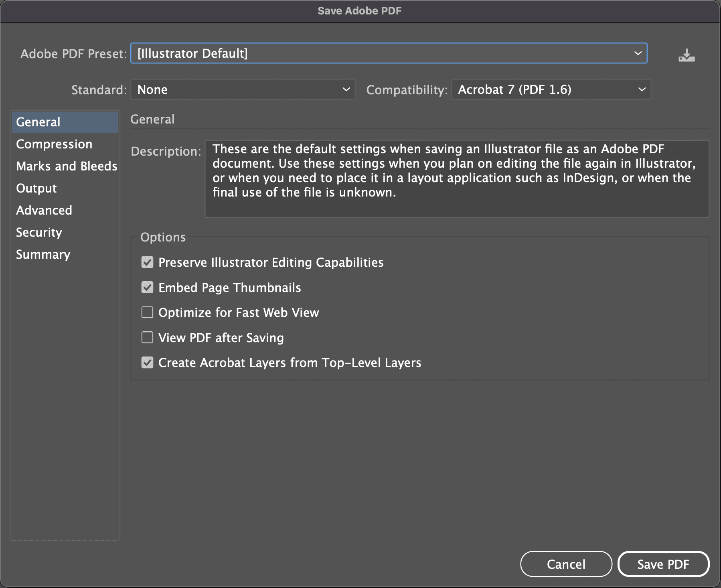The height and width of the screenshot is (588, 721).
Task: Enable View PDF after Saving
Action: click(x=148, y=338)
